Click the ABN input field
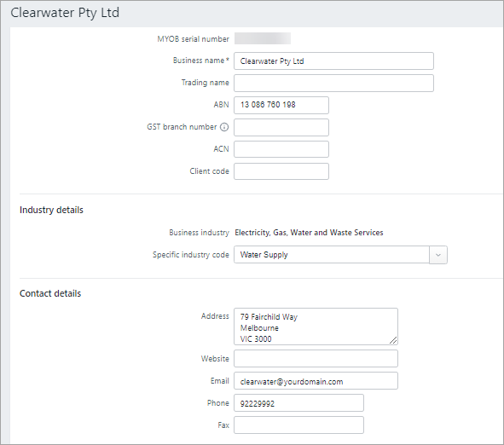 pyautogui.click(x=281, y=105)
